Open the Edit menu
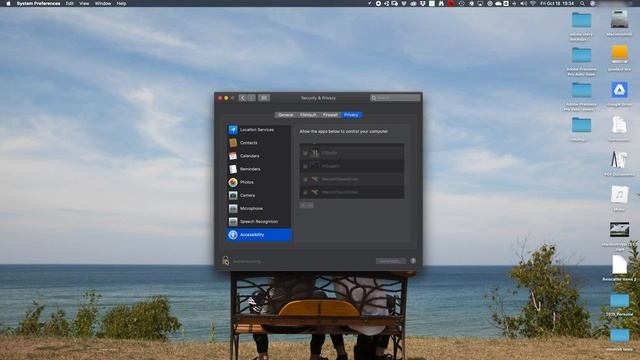Viewport: 640px width, 360px height. tap(70, 3)
